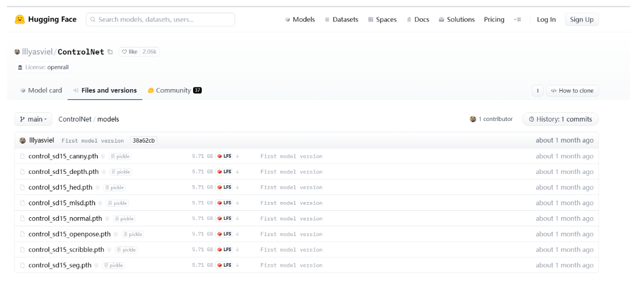
Task: Click the LFS badge on control_sd15_hed.pth row
Action: [x=224, y=187]
